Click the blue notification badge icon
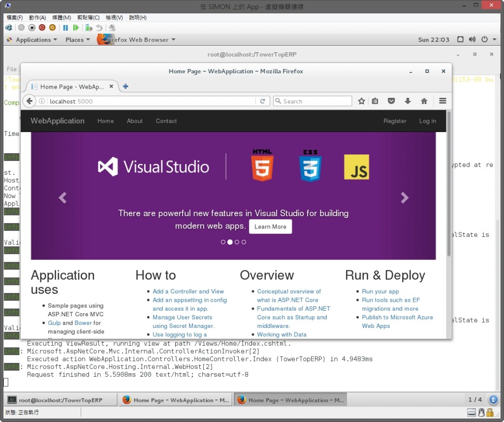The width and height of the screenshot is (504, 422). (x=493, y=399)
